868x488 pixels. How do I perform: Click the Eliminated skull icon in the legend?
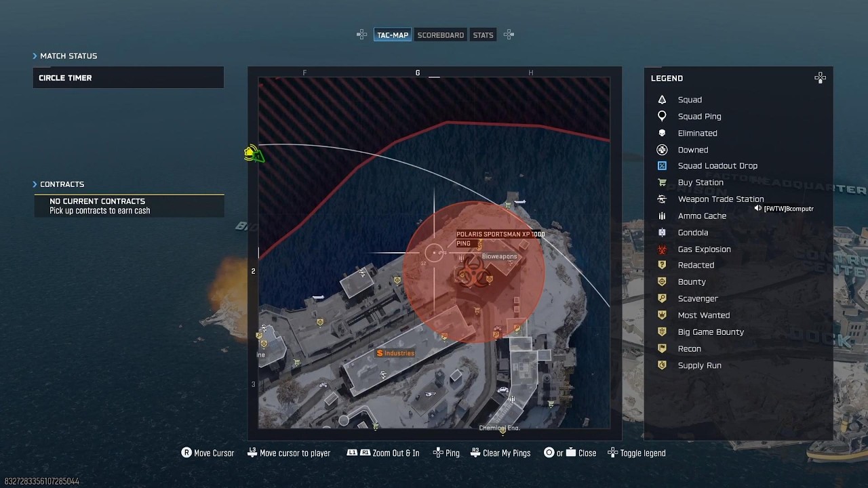pyautogui.click(x=663, y=133)
